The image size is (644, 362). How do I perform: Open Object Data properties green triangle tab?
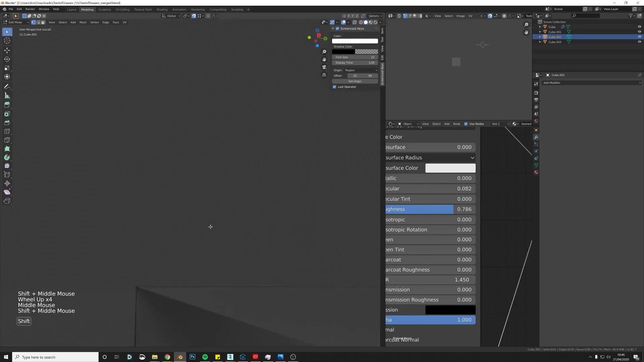click(536, 165)
